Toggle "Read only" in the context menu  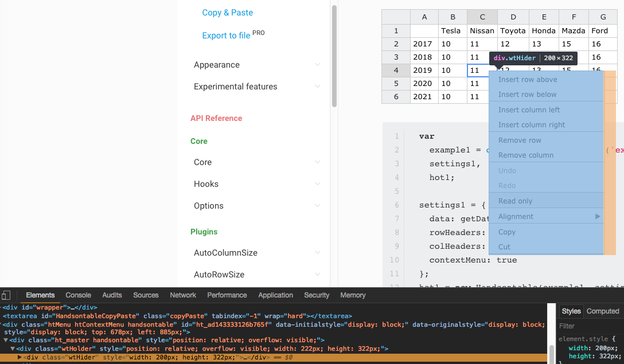(516, 201)
